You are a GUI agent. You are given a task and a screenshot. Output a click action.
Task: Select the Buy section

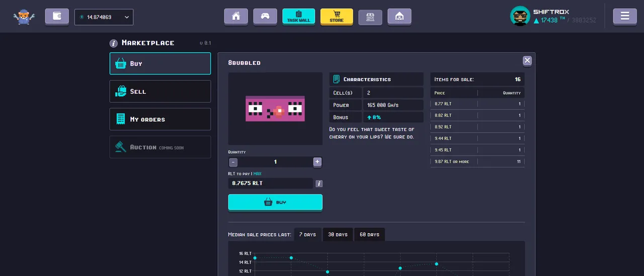[x=160, y=63]
